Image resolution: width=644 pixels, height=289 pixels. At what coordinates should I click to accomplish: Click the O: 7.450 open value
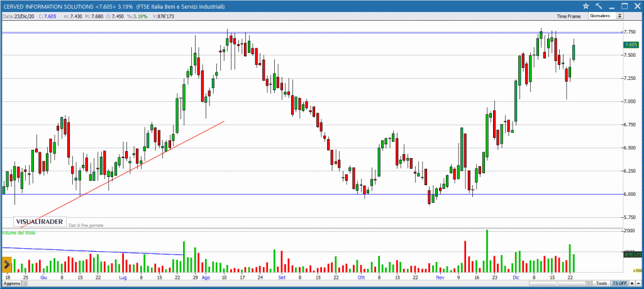(115, 16)
